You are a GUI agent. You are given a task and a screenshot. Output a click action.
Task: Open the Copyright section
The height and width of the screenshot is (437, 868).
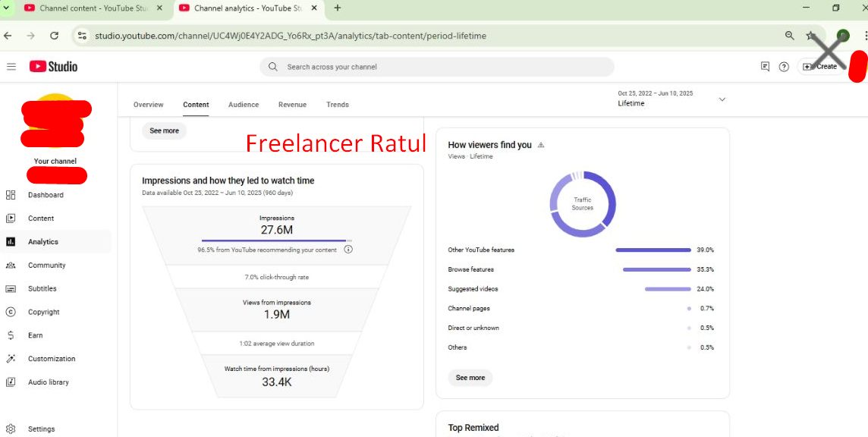click(x=43, y=313)
